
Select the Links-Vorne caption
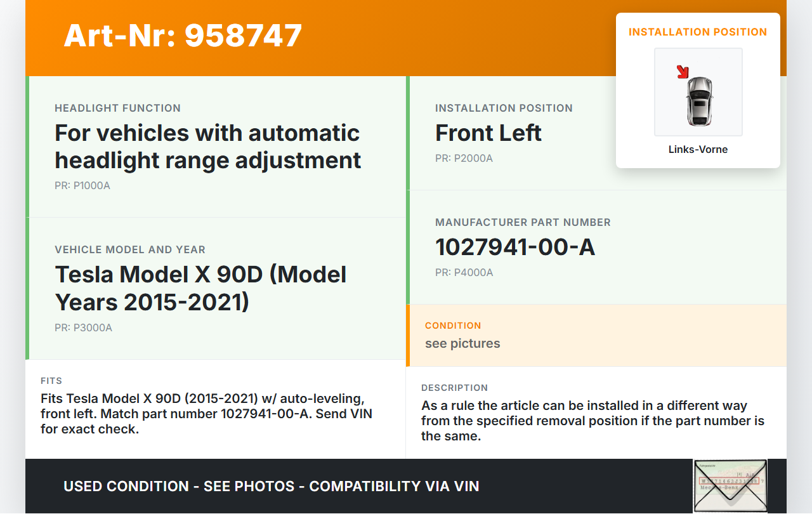698,150
